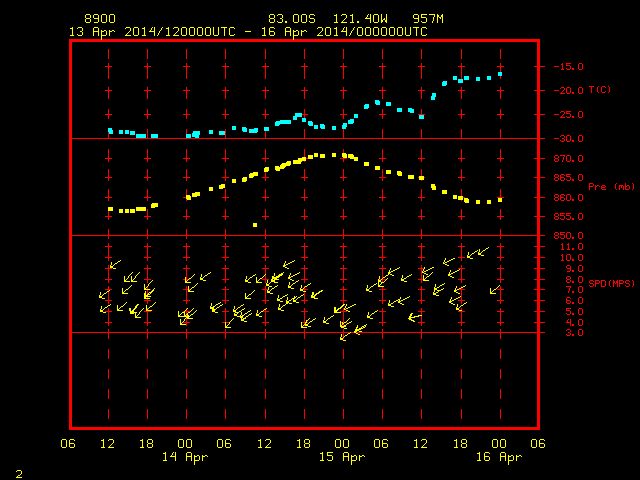Click the 11.0 wind speed tick label
This screenshot has height=480, width=640.
572,247
